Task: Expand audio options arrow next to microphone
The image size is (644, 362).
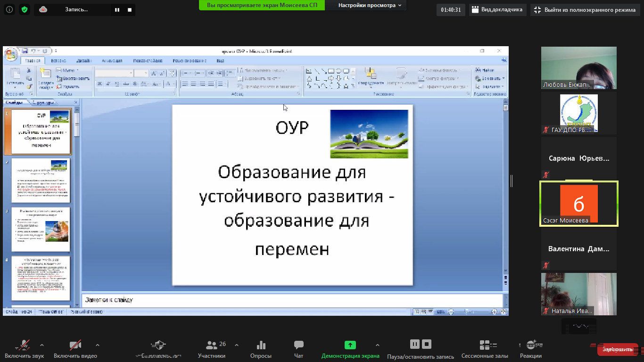Action: [x=42, y=345]
